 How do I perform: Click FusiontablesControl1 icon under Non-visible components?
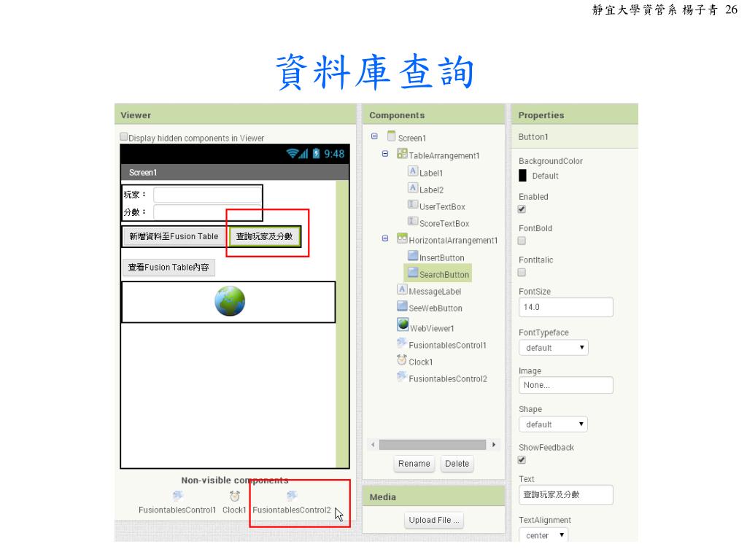click(177, 496)
